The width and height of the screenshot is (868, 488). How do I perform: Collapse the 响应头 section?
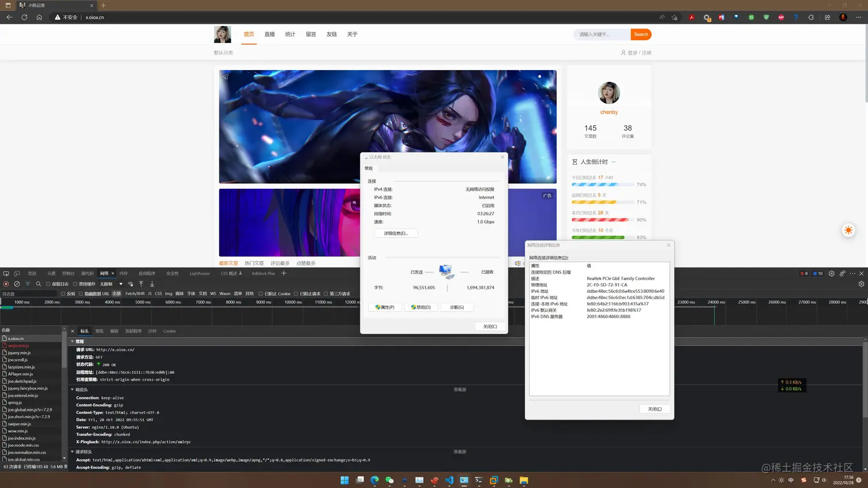pyautogui.click(x=72, y=390)
